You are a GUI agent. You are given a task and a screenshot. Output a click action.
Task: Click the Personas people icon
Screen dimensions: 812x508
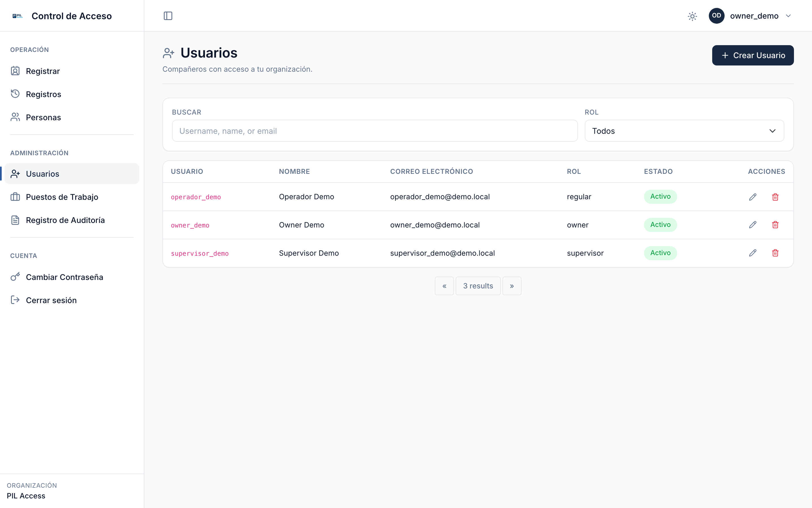tap(15, 117)
